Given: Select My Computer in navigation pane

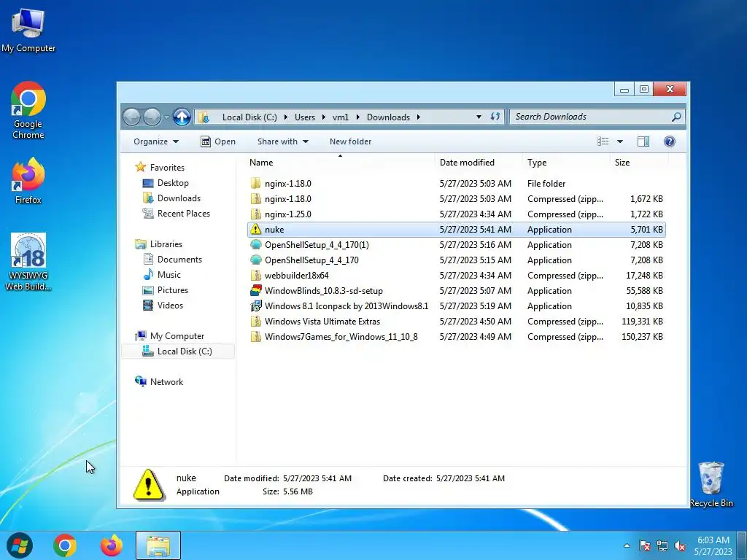Looking at the screenshot, I should pyautogui.click(x=170, y=335).
